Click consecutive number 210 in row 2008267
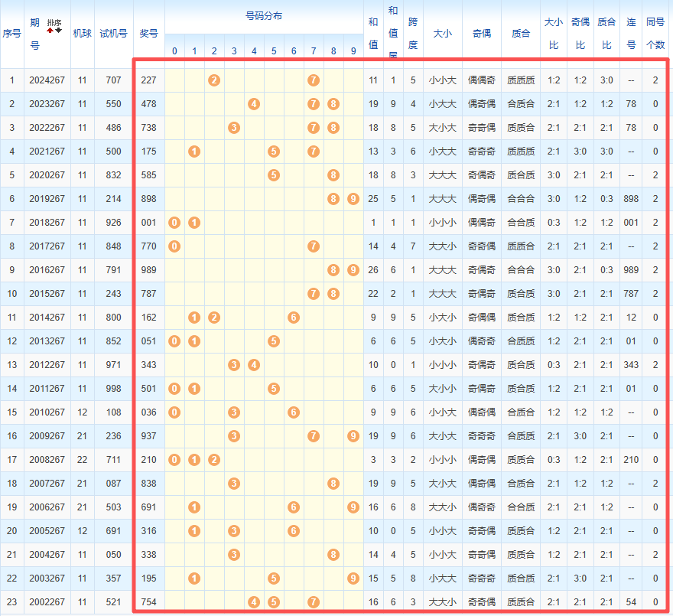This screenshot has width=673, height=616. (631, 460)
